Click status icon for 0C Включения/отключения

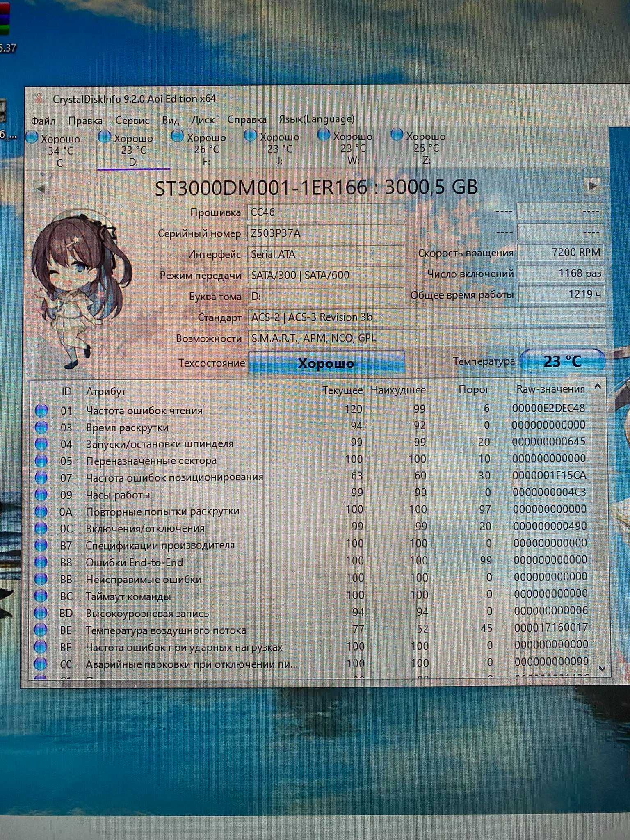41,528
